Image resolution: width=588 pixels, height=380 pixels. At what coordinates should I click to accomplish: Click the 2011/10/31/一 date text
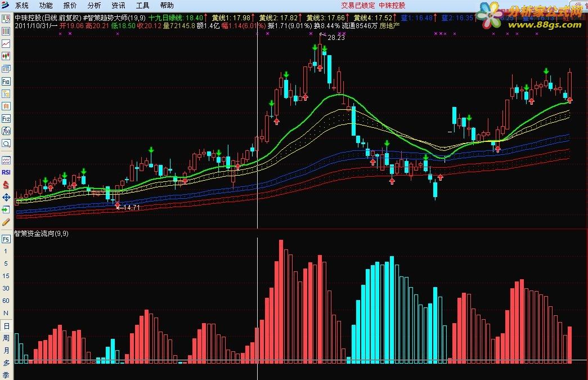36,26
